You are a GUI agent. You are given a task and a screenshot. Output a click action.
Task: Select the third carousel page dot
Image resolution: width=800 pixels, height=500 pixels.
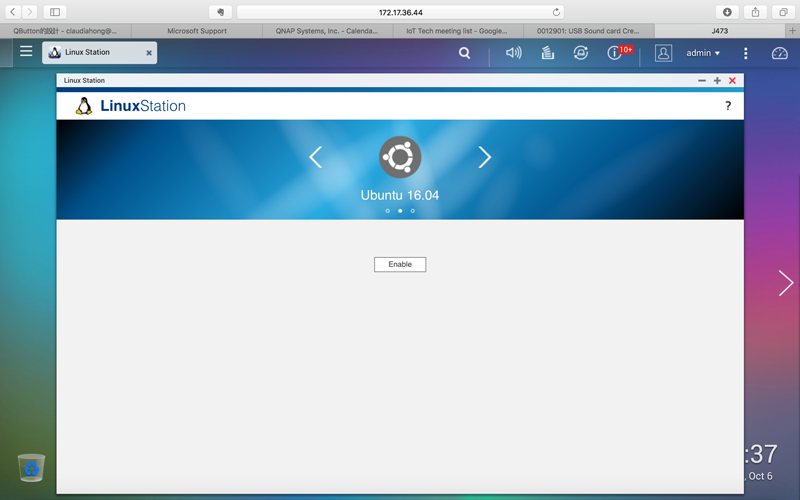pos(412,211)
